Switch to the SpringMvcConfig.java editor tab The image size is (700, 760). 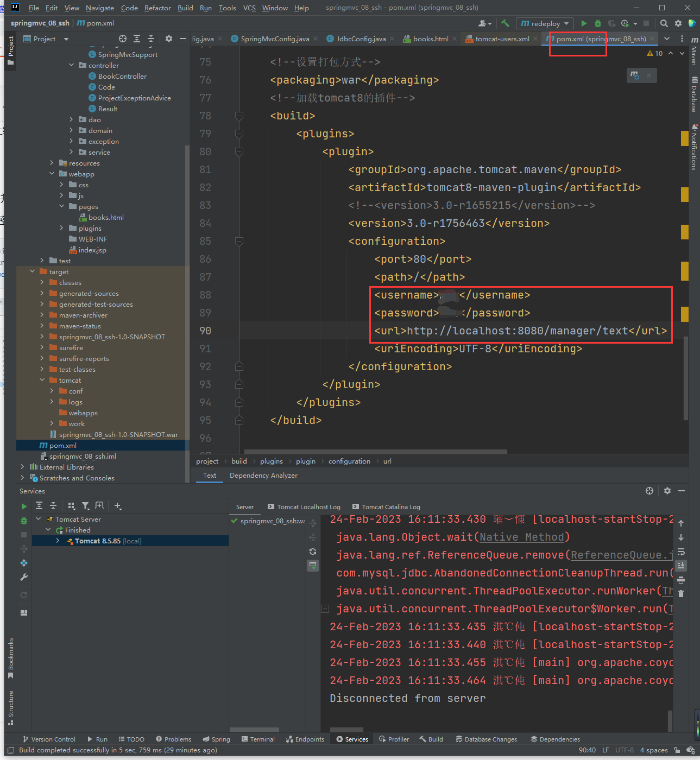[x=274, y=39]
